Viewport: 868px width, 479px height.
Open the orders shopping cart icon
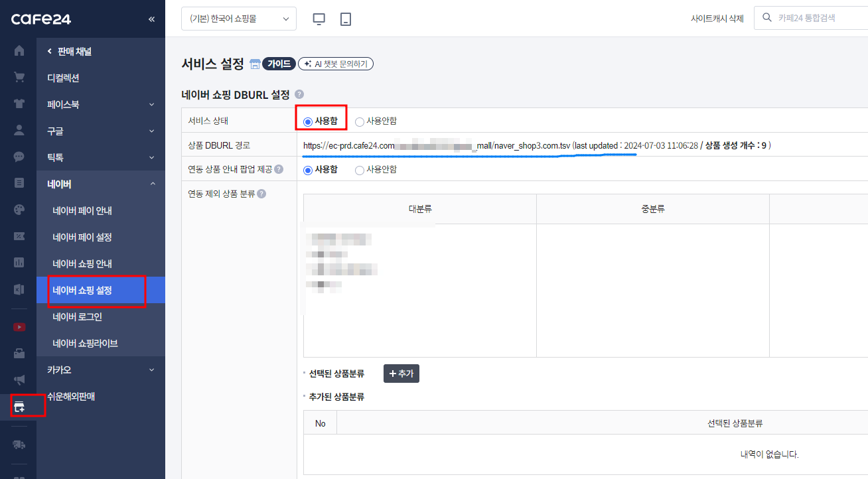pos(19,77)
